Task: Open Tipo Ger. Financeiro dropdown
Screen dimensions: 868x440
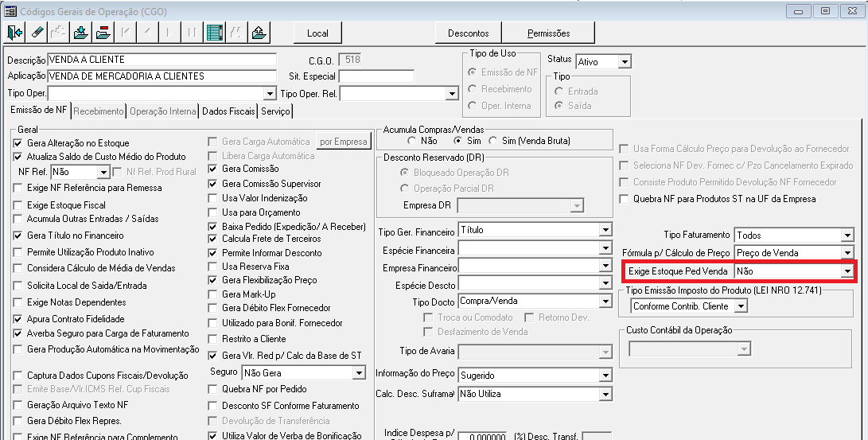Action: [x=605, y=230]
